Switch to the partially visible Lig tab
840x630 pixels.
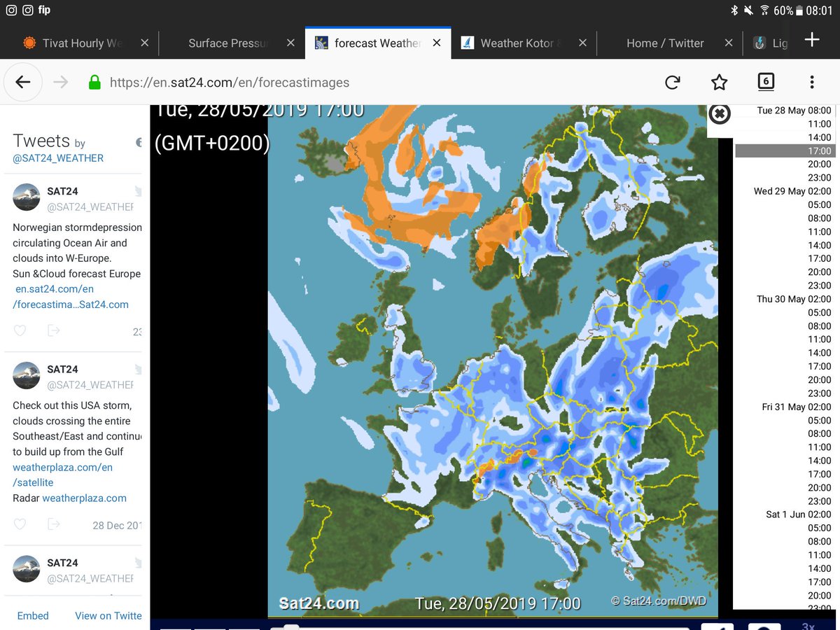pos(771,43)
